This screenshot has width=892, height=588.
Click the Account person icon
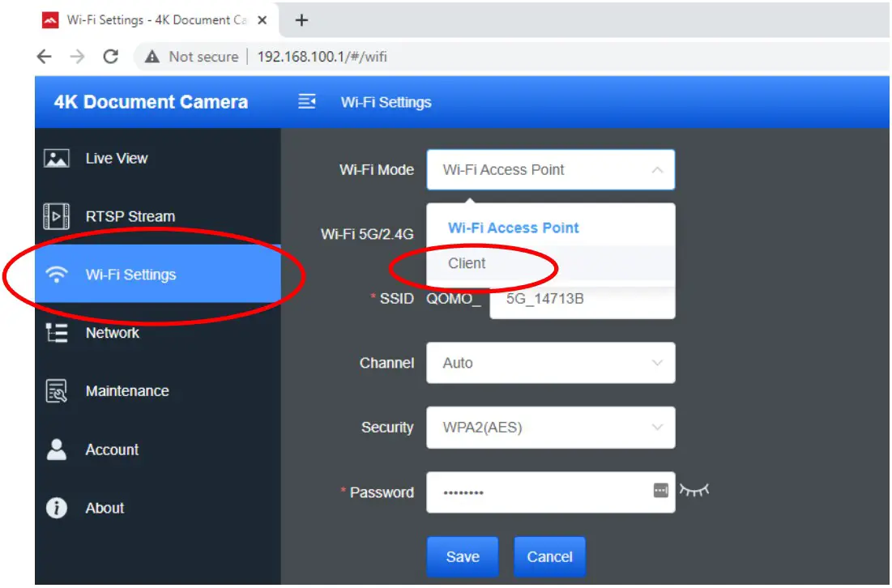click(57, 450)
